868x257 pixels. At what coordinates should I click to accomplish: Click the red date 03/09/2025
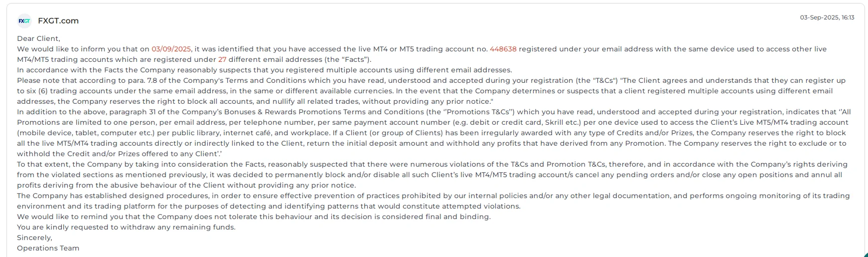pos(171,49)
